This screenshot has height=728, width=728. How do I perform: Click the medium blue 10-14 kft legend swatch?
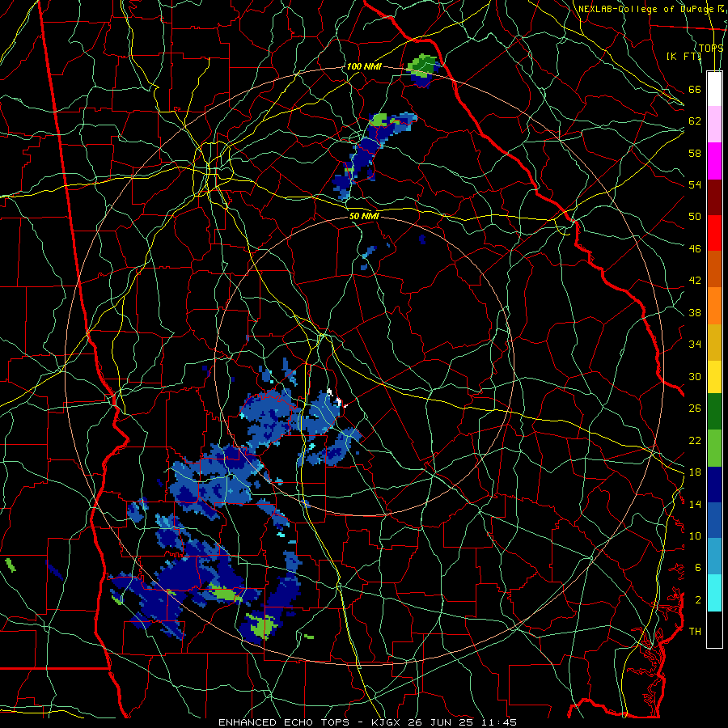(714, 520)
